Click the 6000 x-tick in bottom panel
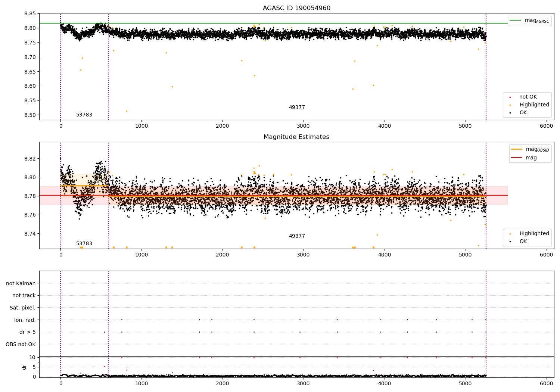The image size is (560, 392). (x=547, y=384)
